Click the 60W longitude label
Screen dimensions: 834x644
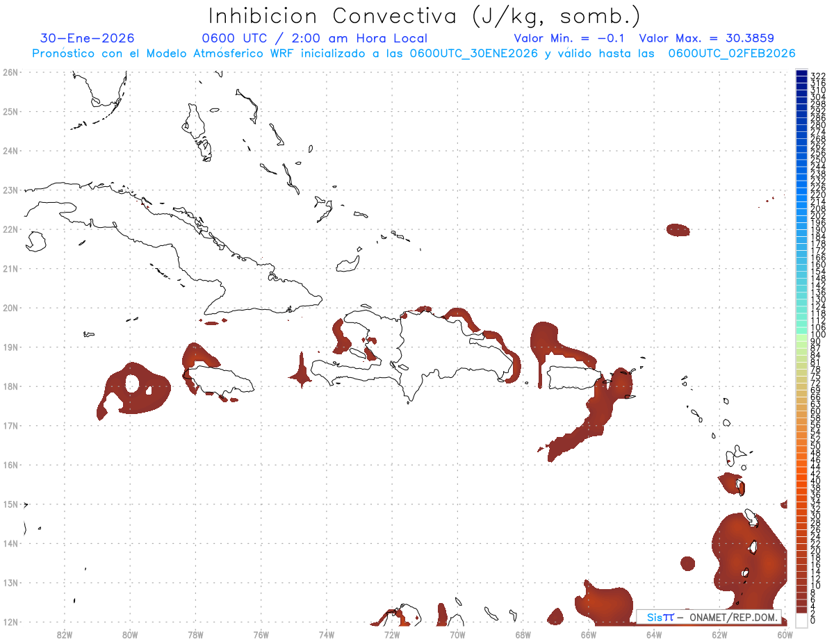[x=785, y=634]
